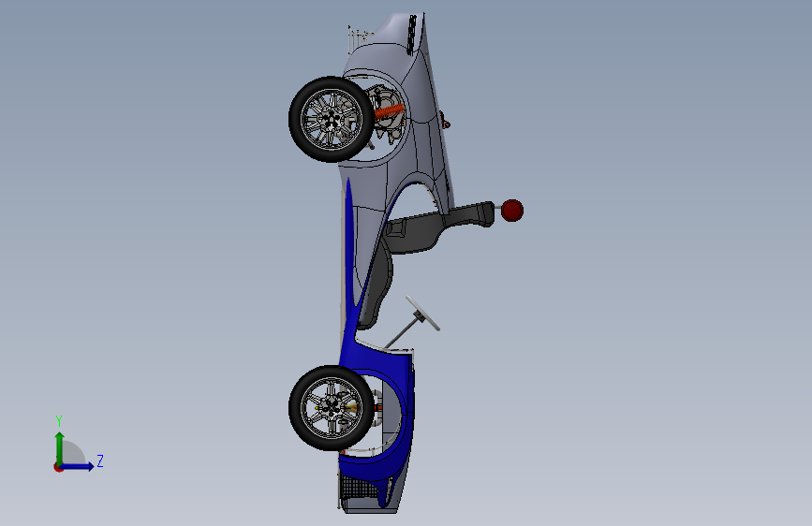Screen dimensions: 812x526
Task: Select the orange coil spring suspension
Action: 389,112
